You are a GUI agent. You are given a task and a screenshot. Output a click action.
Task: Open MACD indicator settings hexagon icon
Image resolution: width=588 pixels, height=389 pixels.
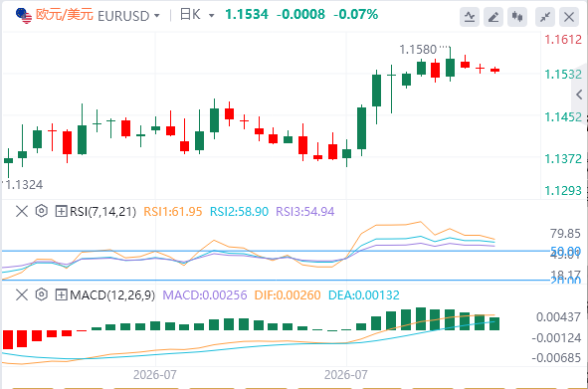pos(41,294)
